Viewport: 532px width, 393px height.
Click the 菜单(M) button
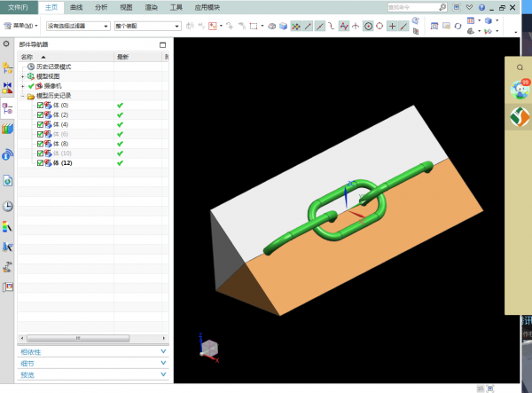click(x=22, y=26)
